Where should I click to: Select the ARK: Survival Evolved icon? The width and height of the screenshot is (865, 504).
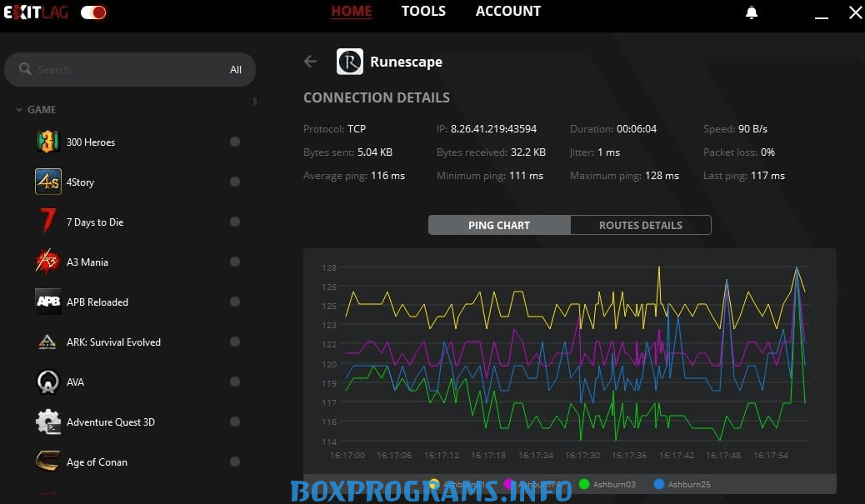coord(48,342)
